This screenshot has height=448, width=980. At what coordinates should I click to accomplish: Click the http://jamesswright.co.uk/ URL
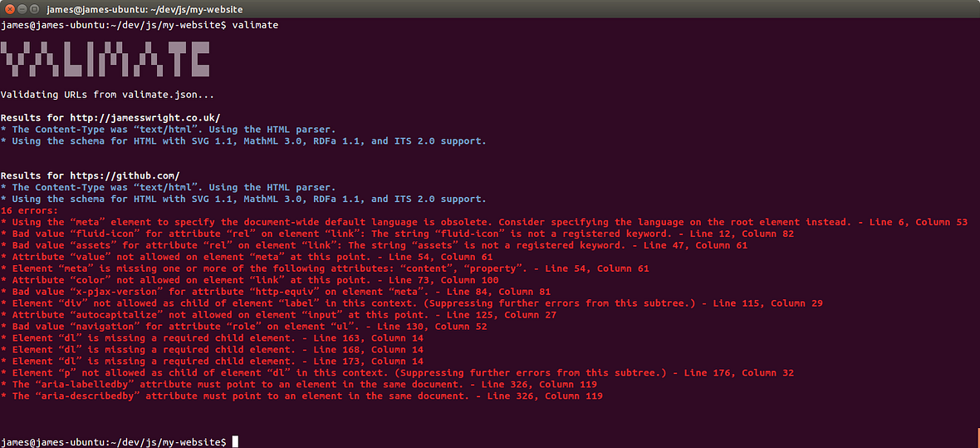pos(145,118)
